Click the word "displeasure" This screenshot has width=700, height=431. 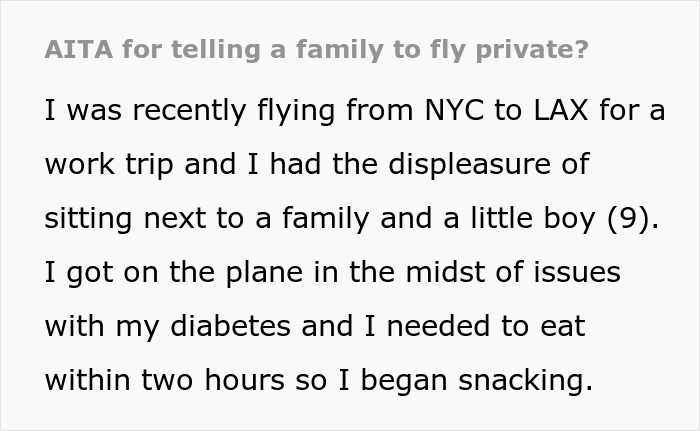[470, 165]
